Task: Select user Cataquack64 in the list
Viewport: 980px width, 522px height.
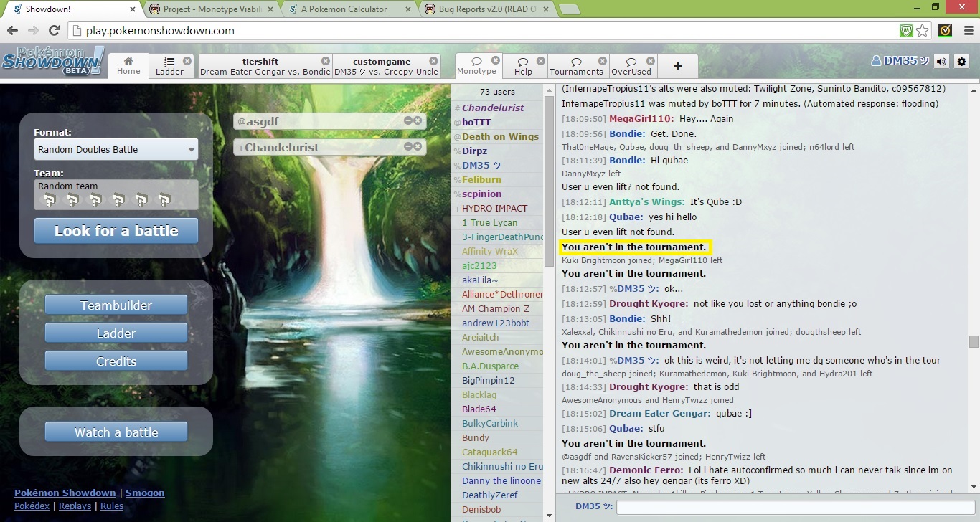Action: pyautogui.click(x=497, y=452)
